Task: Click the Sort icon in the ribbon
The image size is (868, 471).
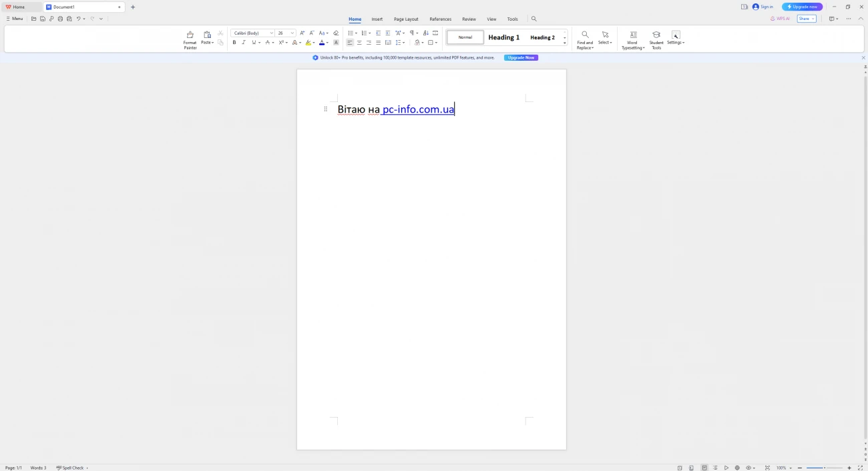Action: pyautogui.click(x=426, y=33)
